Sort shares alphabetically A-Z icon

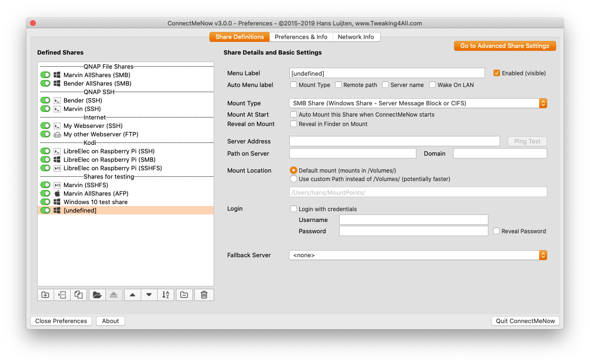(166, 295)
